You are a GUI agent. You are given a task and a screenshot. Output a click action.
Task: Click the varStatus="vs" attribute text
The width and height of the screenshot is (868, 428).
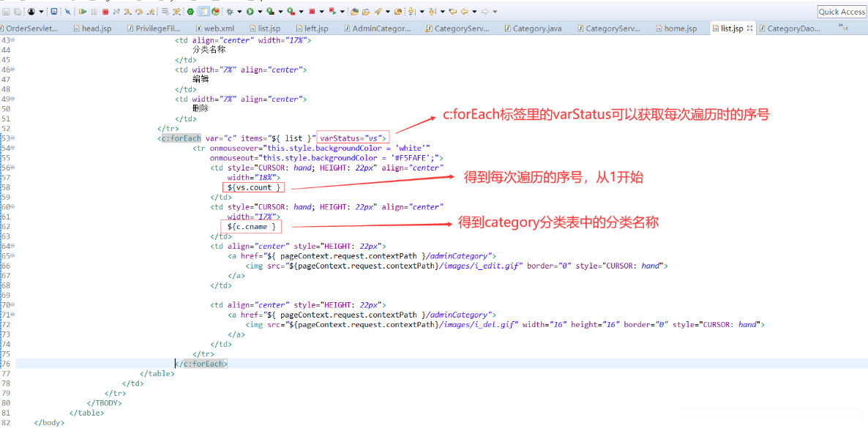click(352, 138)
